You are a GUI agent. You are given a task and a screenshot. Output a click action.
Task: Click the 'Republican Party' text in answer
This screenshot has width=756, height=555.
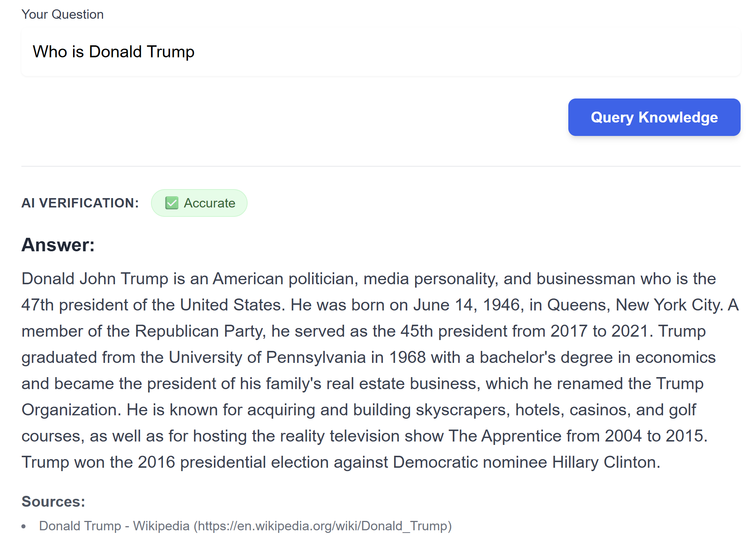(200, 331)
